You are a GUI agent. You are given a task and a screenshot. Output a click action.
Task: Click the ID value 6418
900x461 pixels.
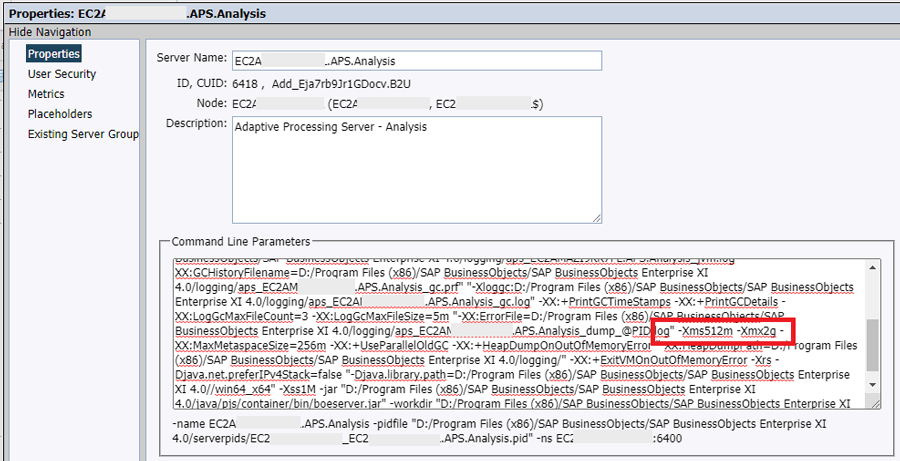click(x=245, y=84)
